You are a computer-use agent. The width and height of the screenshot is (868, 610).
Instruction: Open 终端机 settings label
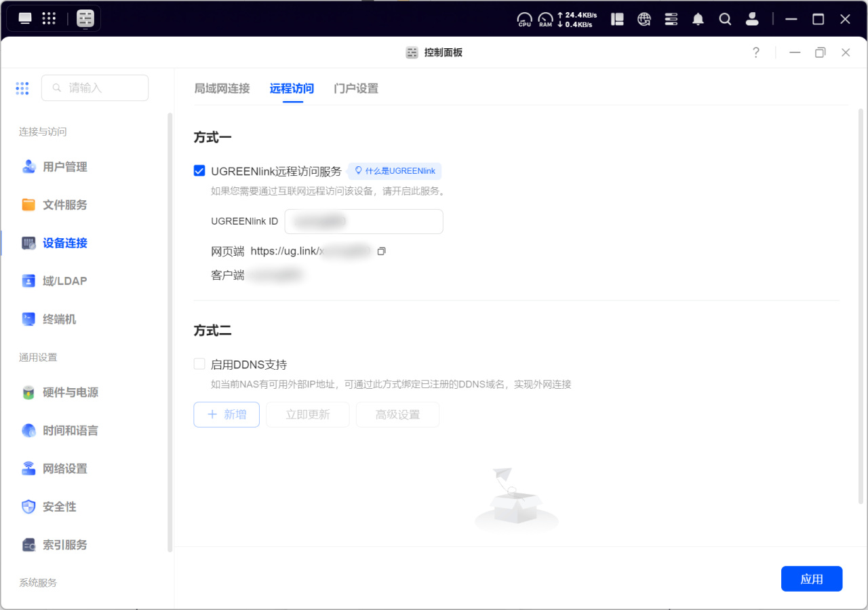point(60,319)
